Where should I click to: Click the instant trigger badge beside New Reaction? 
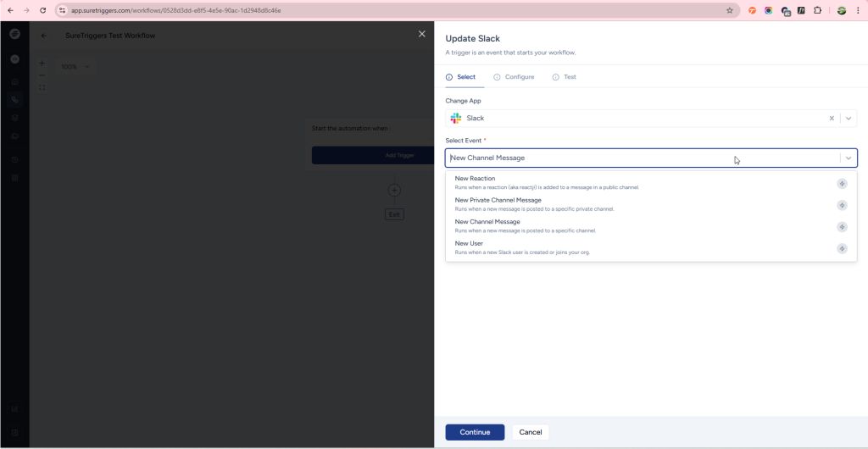point(842,183)
